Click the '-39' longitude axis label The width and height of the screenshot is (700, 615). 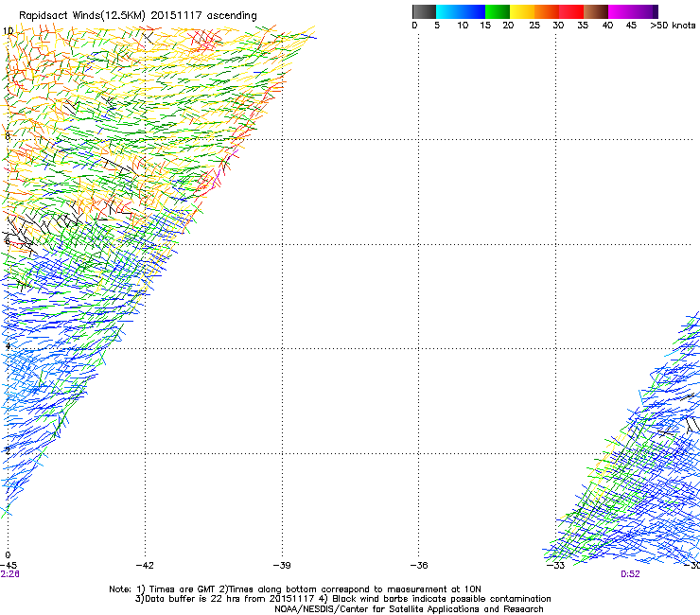click(x=282, y=566)
